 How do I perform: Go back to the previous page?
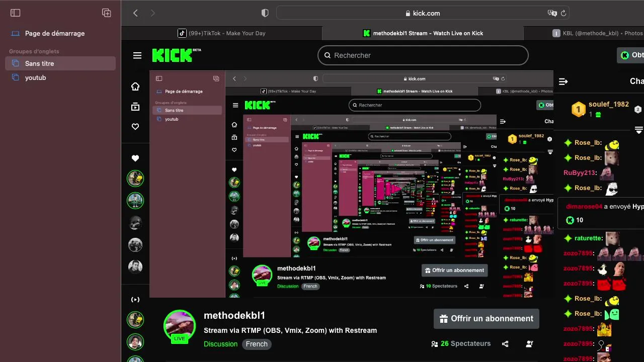point(135,13)
